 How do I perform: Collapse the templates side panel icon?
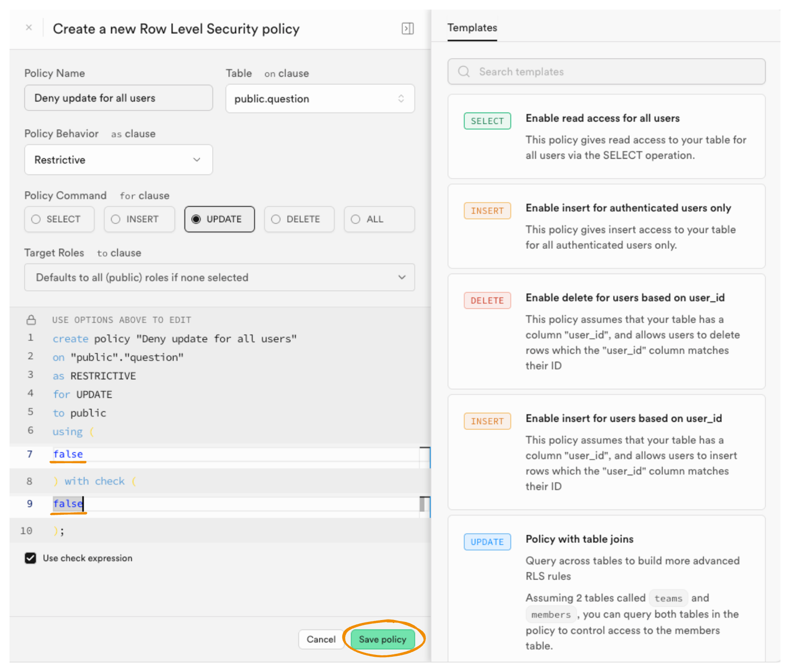pyautogui.click(x=407, y=29)
